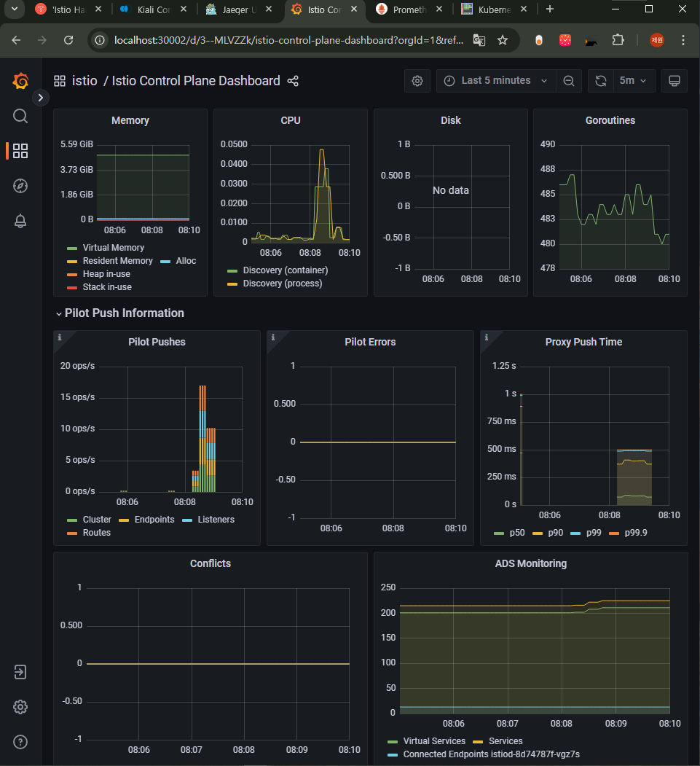The image size is (700, 766).
Task: Toggle Stack in-use series in legend
Action: (x=107, y=287)
